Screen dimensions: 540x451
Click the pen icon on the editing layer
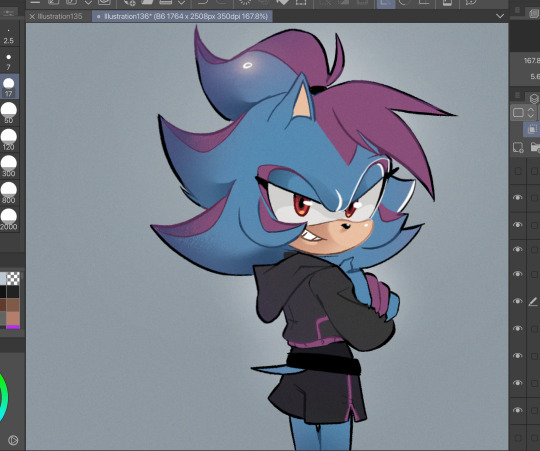pos(533,302)
